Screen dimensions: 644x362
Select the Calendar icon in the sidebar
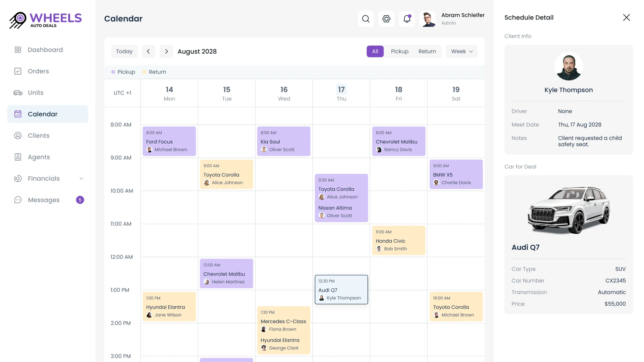click(x=18, y=114)
